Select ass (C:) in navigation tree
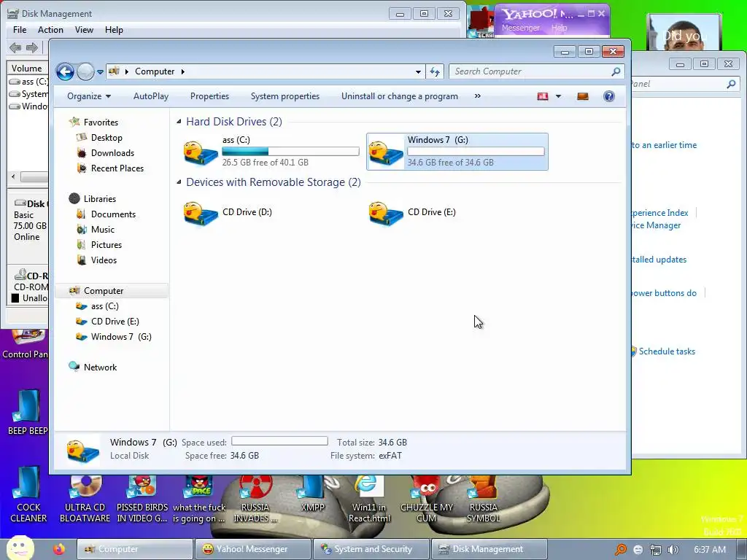This screenshot has width=747, height=560. click(104, 306)
